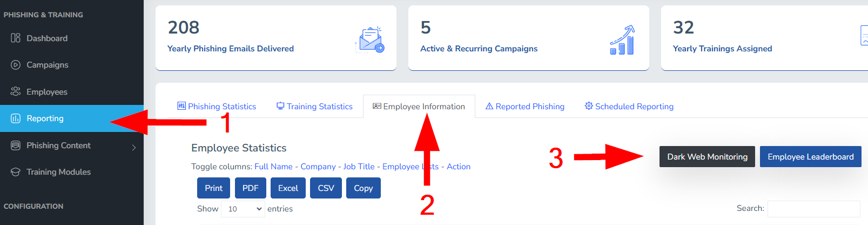Toggle the Action column link
Image resolution: width=868 pixels, height=225 pixels.
[x=459, y=167]
